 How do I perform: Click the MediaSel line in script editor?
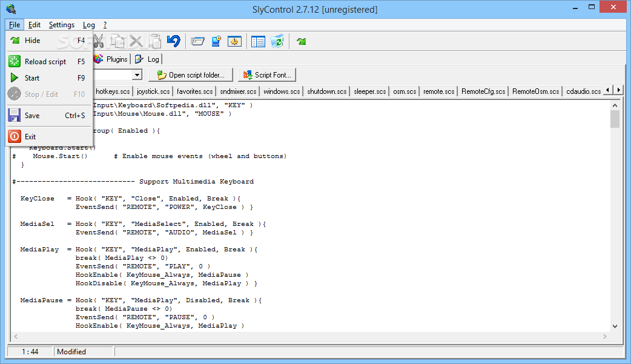(x=143, y=224)
